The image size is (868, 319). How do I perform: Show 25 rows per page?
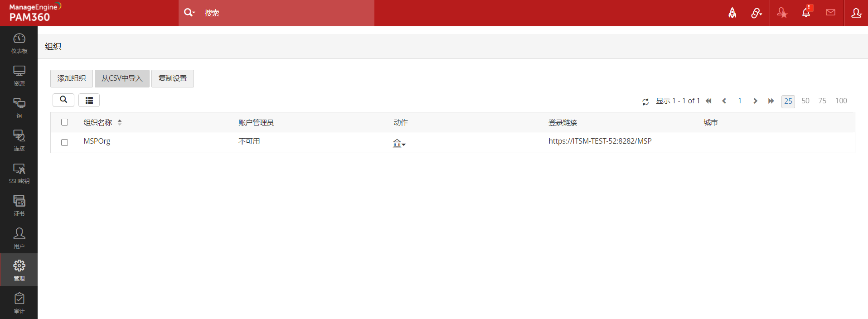click(788, 101)
